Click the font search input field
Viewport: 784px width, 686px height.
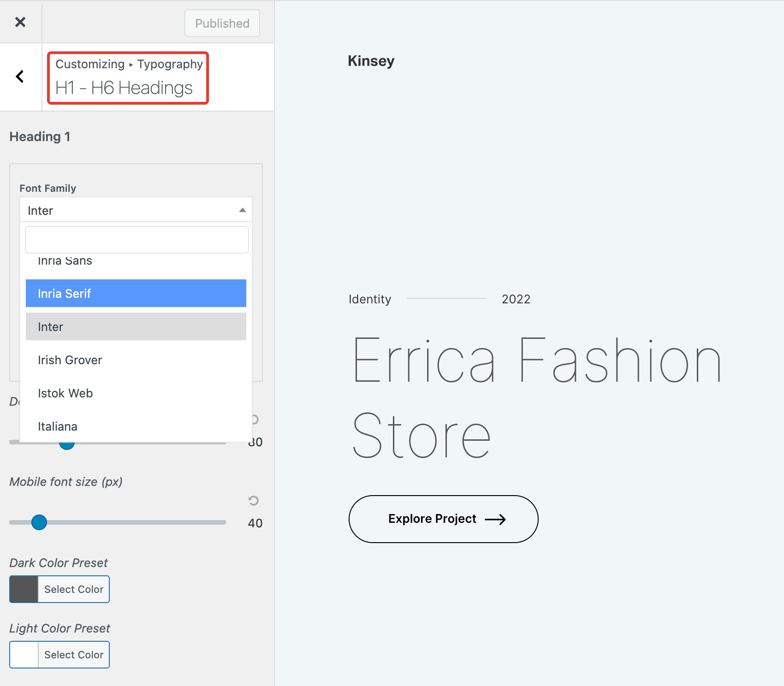point(137,239)
